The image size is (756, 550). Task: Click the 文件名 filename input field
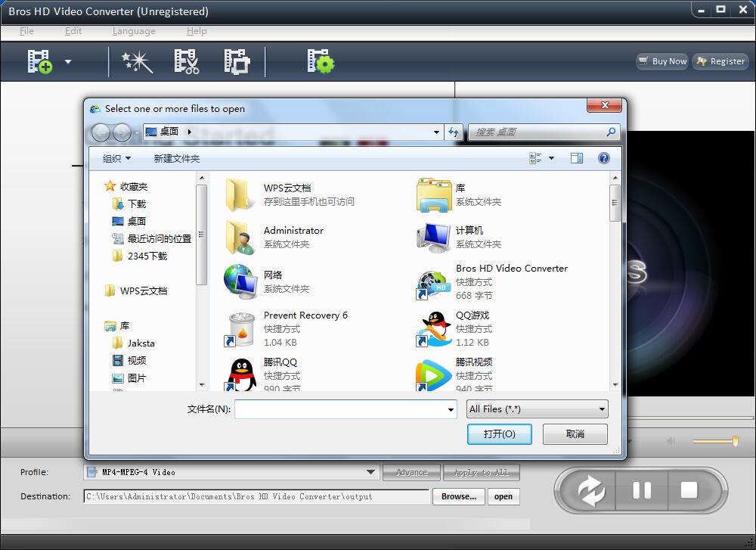(x=345, y=409)
